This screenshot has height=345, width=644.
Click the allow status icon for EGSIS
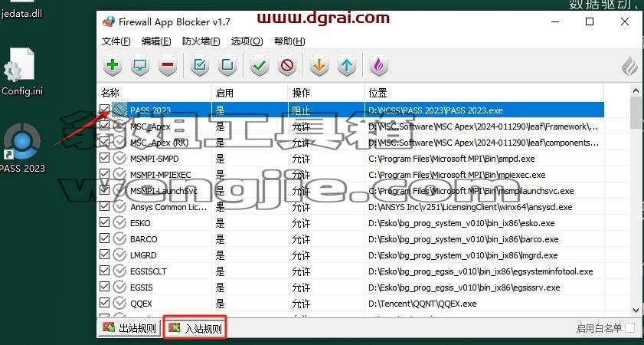pyautogui.click(x=119, y=287)
